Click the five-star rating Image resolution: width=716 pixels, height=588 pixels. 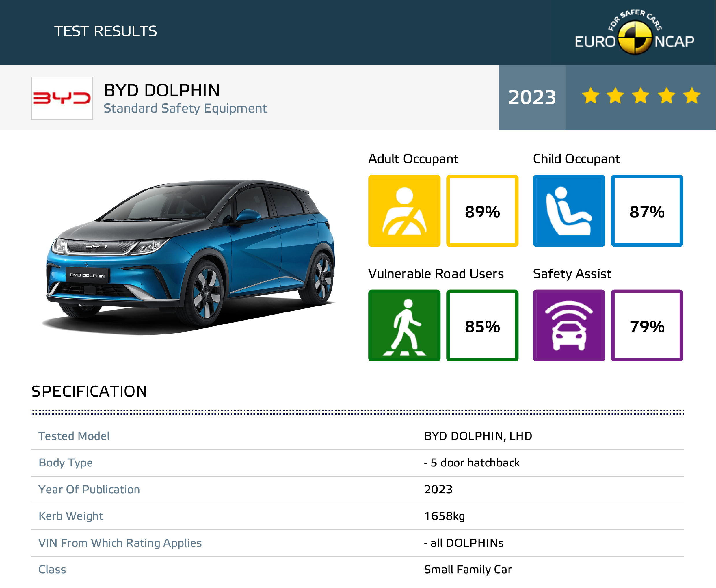[x=641, y=96]
